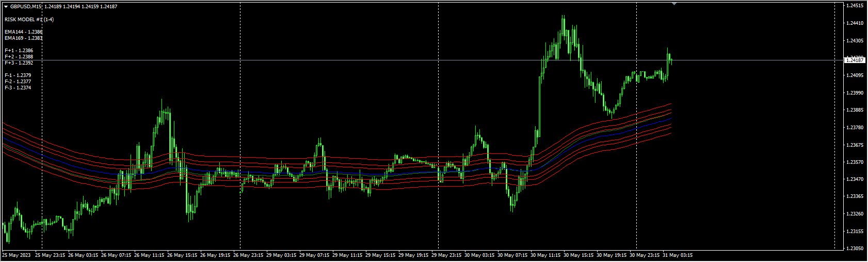Click the 30 May 19:15 time label
The image size is (868, 262).
(x=612, y=255)
